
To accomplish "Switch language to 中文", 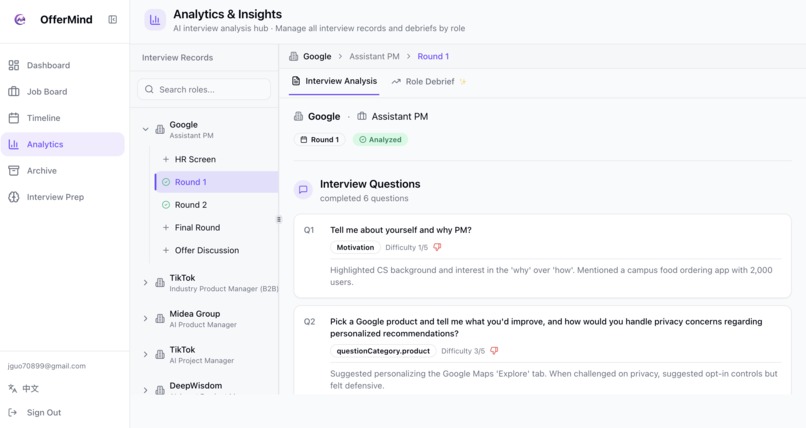I will click(x=30, y=388).
